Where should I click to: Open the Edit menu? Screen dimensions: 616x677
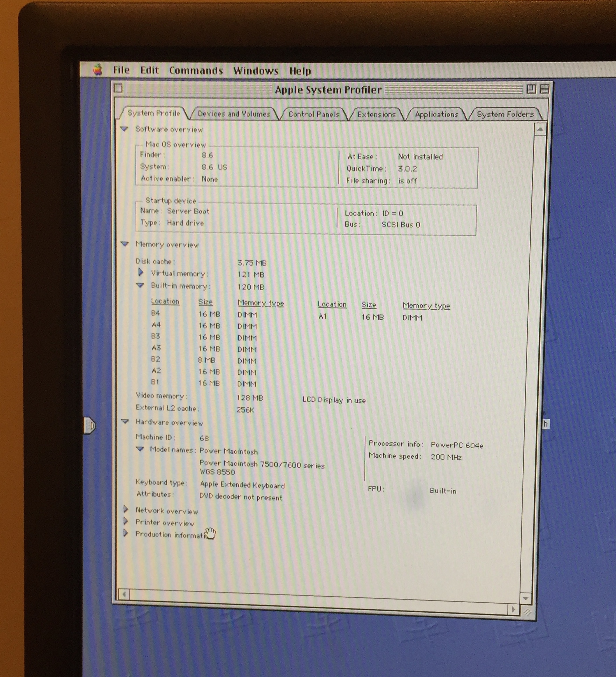point(149,70)
